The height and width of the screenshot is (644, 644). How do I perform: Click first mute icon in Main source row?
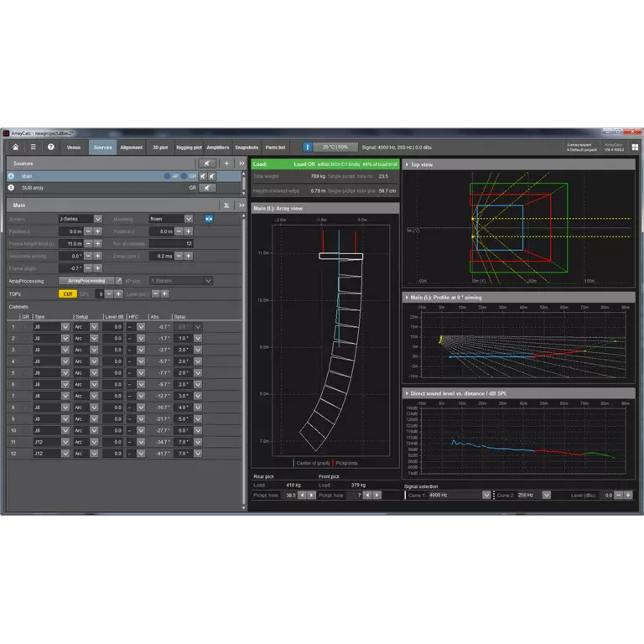coord(203,176)
